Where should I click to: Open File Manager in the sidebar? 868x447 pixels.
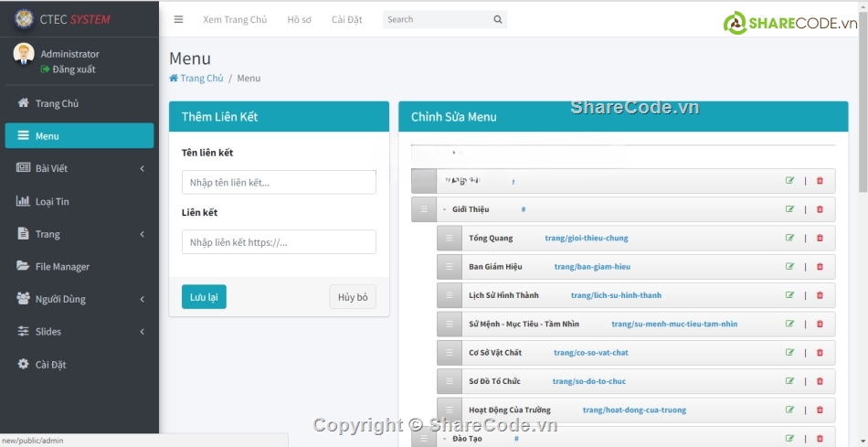[x=79, y=266]
